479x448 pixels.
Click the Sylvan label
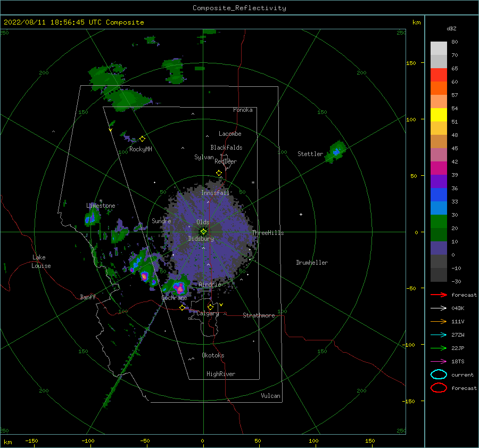click(204, 157)
